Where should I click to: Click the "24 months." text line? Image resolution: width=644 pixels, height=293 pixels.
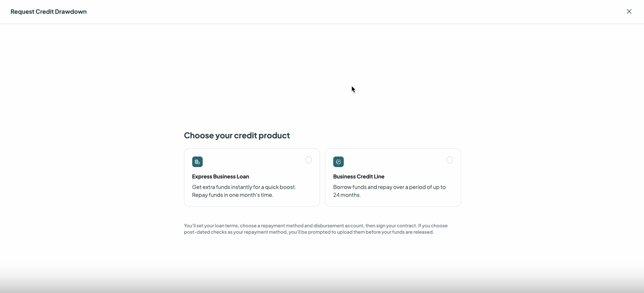pyautogui.click(x=347, y=195)
